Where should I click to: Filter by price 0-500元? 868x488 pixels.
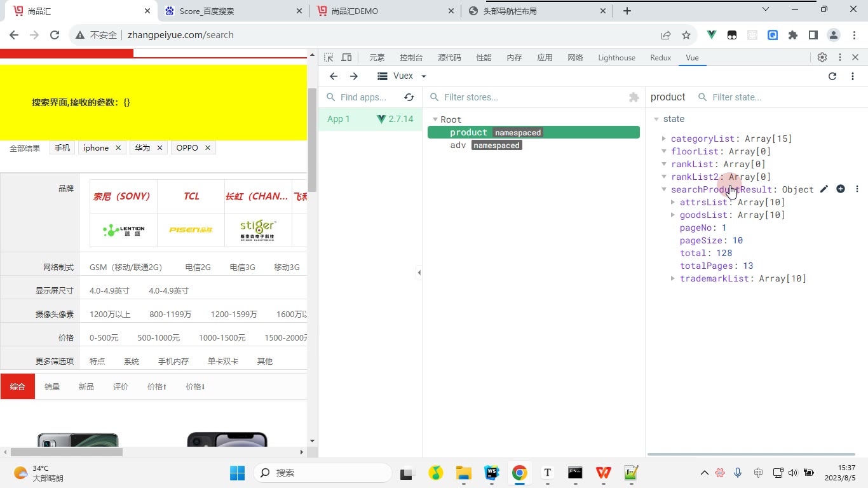click(x=104, y=337)
